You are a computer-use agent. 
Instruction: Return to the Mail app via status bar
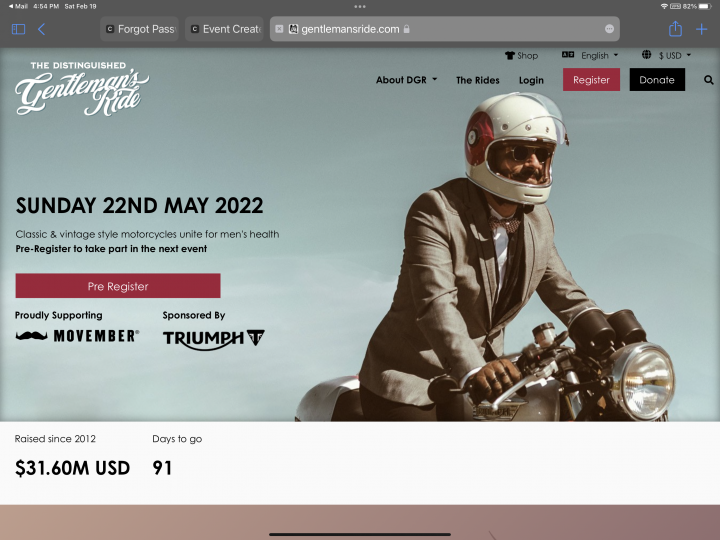18,6
